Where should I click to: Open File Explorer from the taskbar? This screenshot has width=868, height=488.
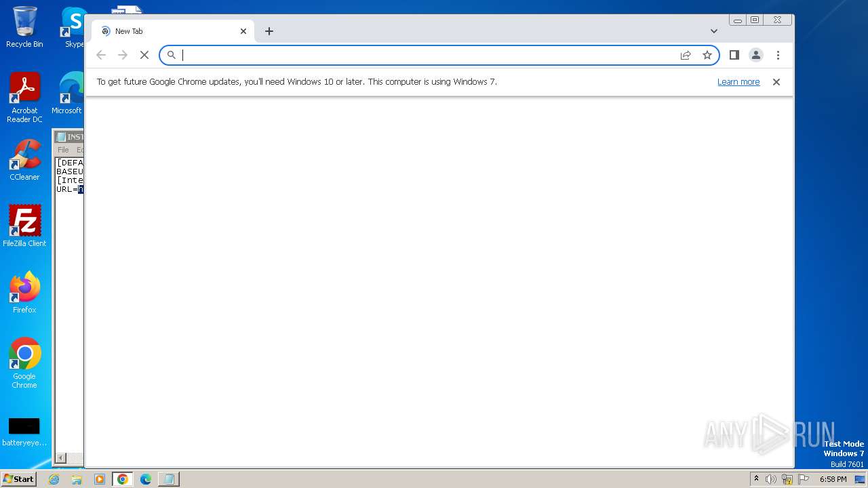click(77, 479)
